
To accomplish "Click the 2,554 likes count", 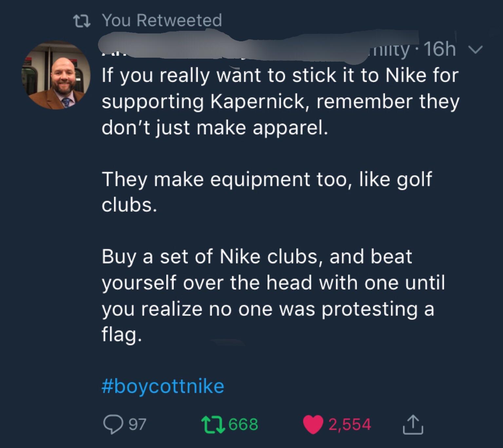I will point(349,424).
